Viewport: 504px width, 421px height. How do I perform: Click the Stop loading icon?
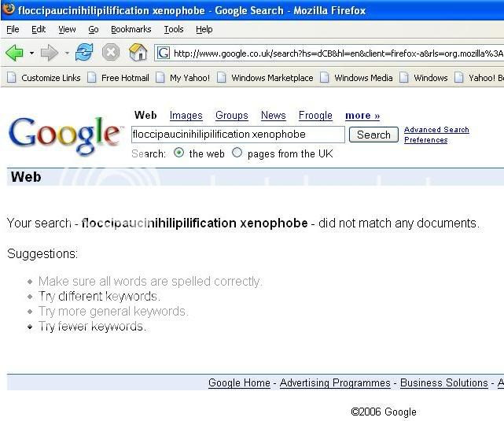(x=111, y=53)
